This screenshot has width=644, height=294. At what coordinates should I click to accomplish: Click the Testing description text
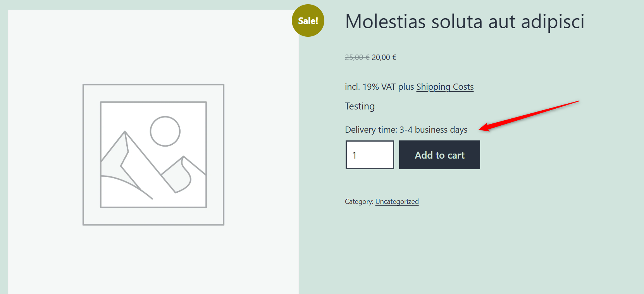(360, 106)
